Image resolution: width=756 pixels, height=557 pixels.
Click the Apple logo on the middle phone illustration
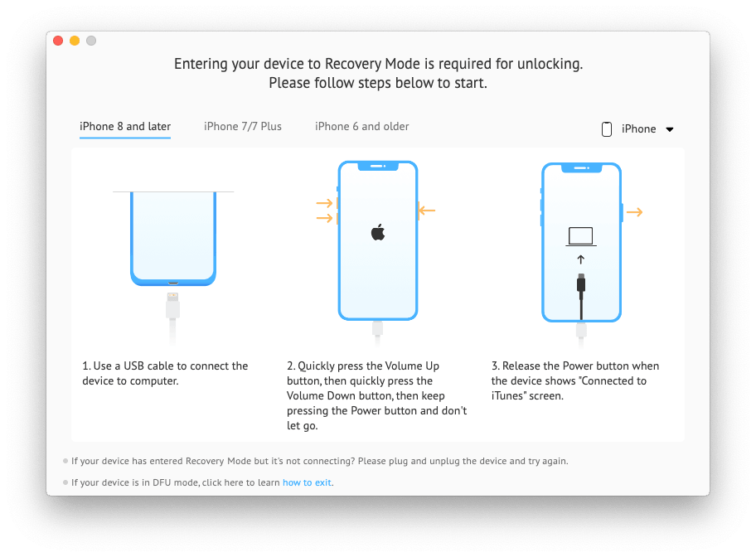[x=377, y=231]
